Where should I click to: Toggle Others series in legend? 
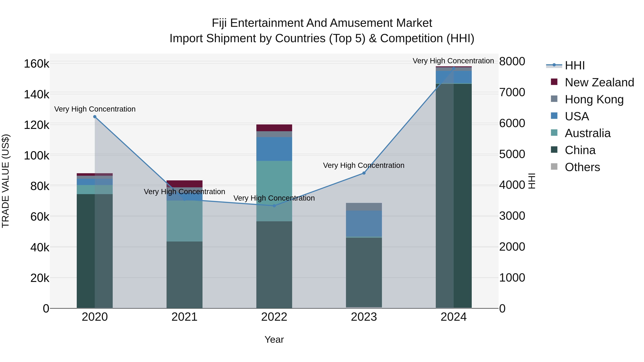pyautogui.click(x=575, y=167)
